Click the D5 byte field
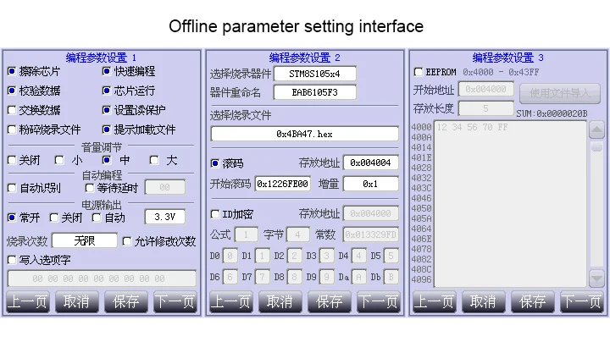 pyautogui.click(x=391, y=256)
